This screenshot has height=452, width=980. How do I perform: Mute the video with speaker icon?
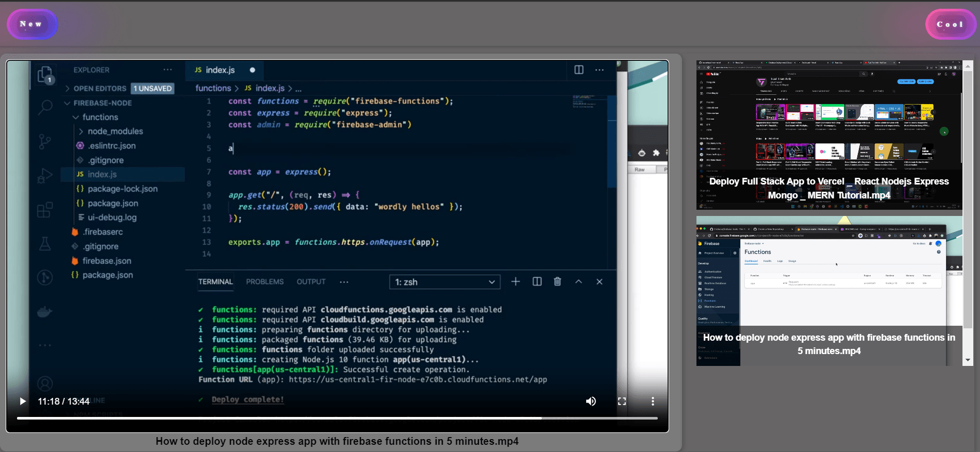click(x=591, y=401)
